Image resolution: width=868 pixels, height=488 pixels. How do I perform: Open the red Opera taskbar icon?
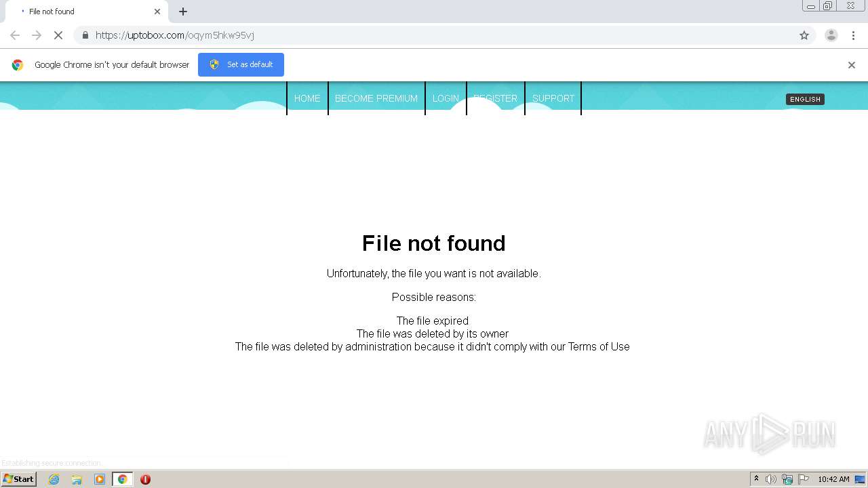[x=145, y=479]
